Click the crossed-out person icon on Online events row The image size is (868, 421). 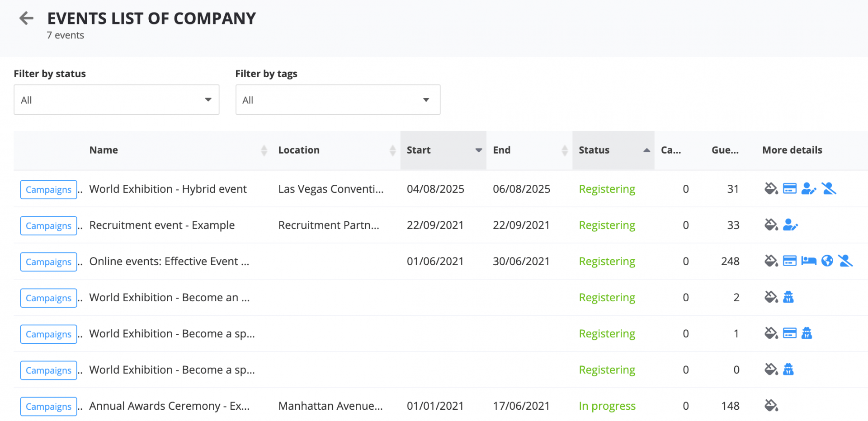coord(845,261)
